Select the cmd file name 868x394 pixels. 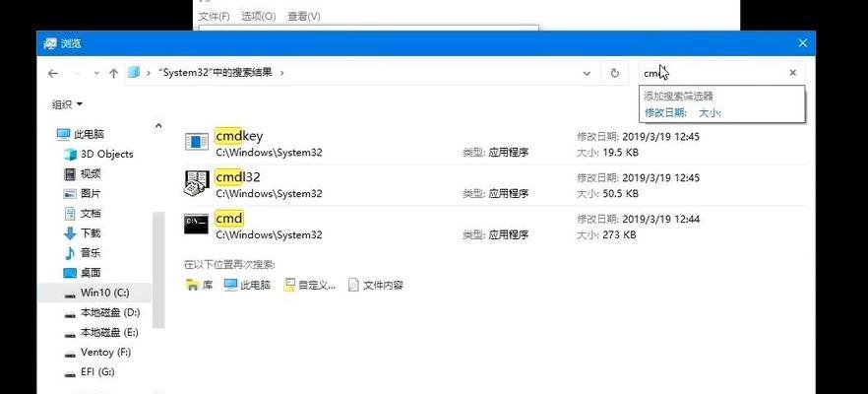[x=229, y=219]
